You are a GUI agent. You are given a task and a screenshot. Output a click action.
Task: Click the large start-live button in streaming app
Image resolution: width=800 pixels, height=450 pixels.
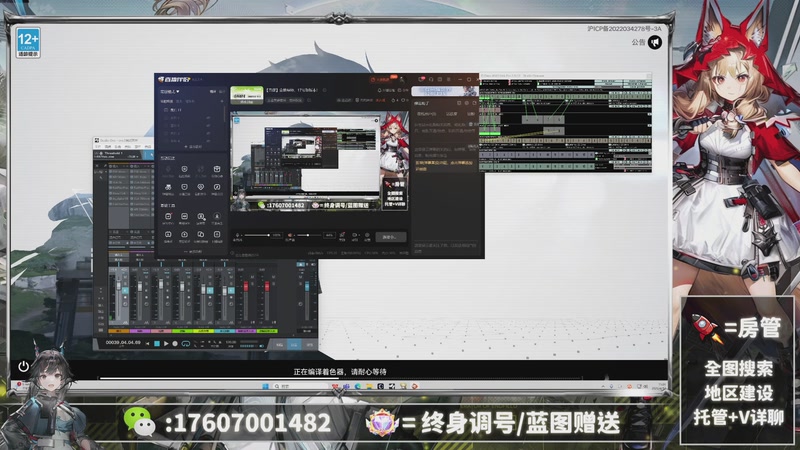coord(392,237)
